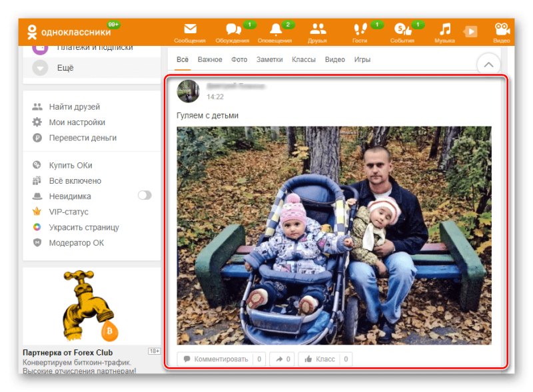Open Музыка note icon
Viewport: 533px width, 392px height.
coord(445,29)
